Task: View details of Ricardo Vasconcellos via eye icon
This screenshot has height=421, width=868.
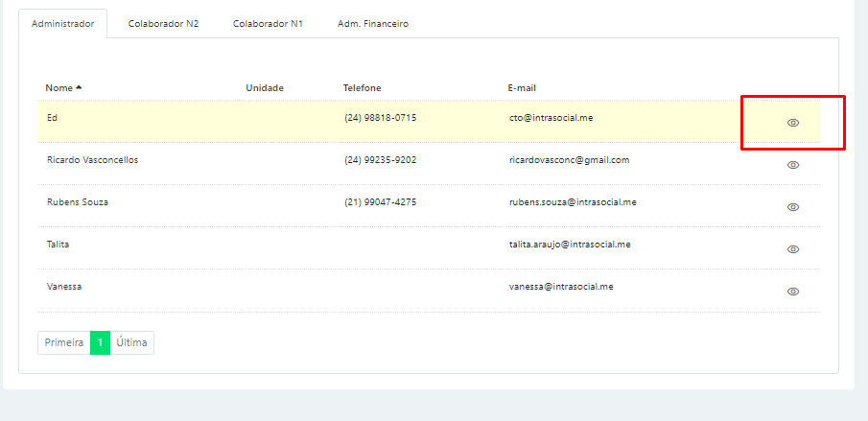Action: 793,165
